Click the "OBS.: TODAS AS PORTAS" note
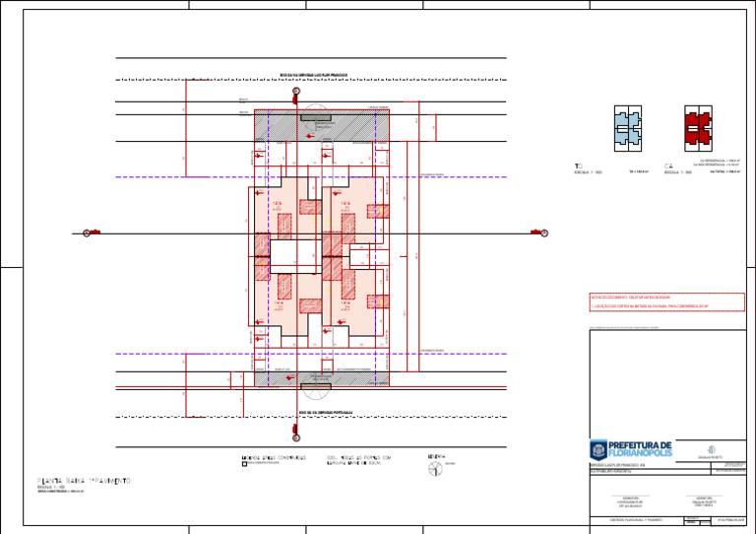Screen dimensions: 756x534 [359, 458]
